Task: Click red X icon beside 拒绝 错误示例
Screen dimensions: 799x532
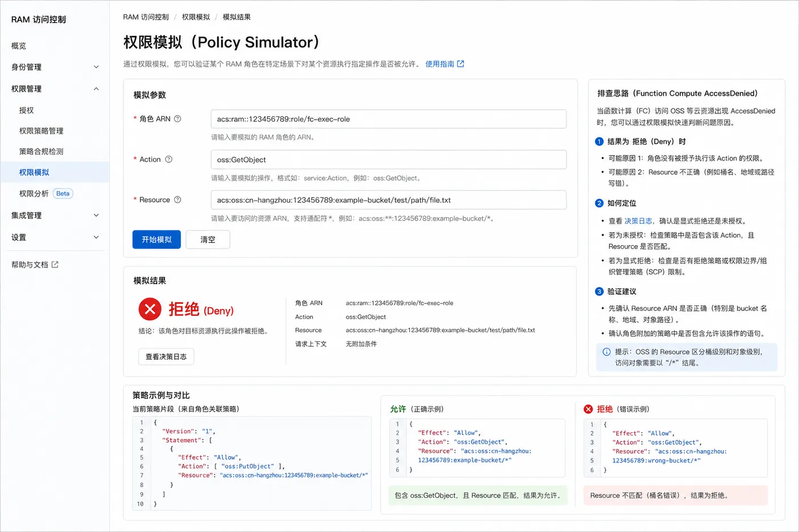Action: [588, 409]
